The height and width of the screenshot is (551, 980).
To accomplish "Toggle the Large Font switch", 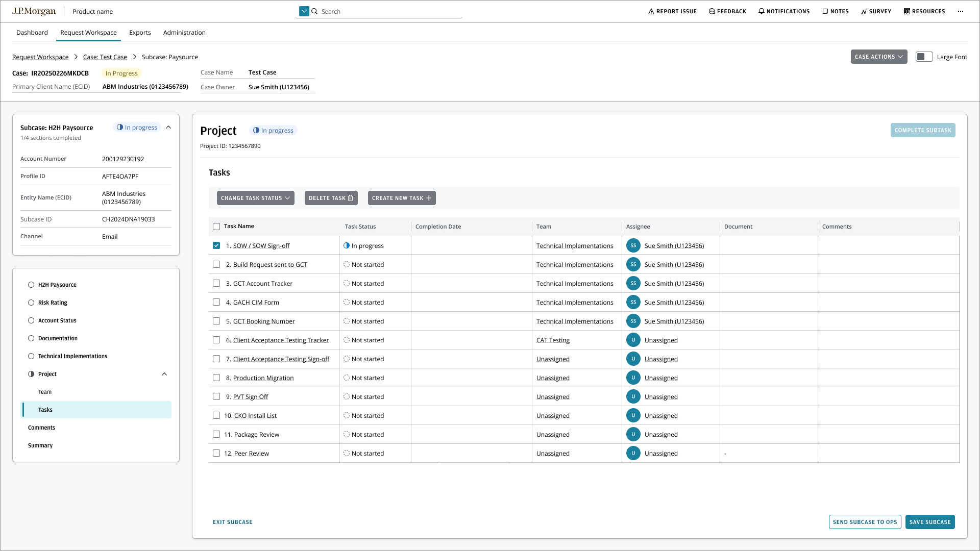I will (x=924, y=57).
